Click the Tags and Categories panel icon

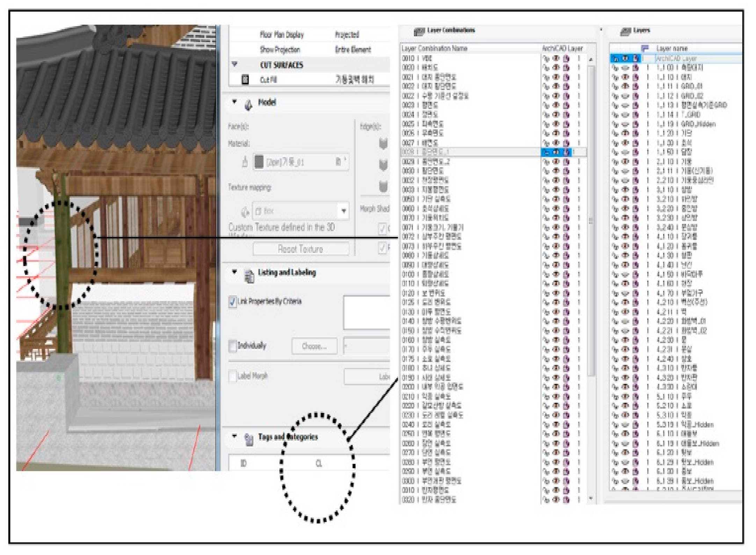[x=249, y=439]
